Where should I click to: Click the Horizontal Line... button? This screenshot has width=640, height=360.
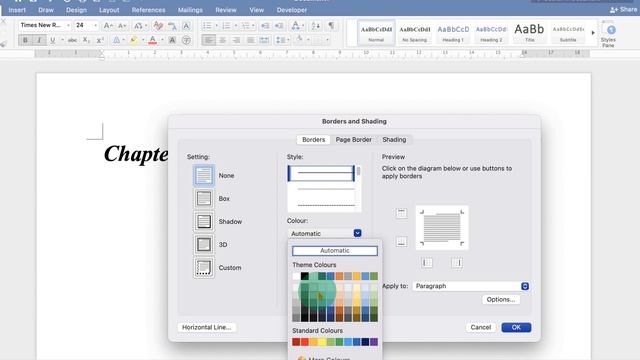(207, 327)
